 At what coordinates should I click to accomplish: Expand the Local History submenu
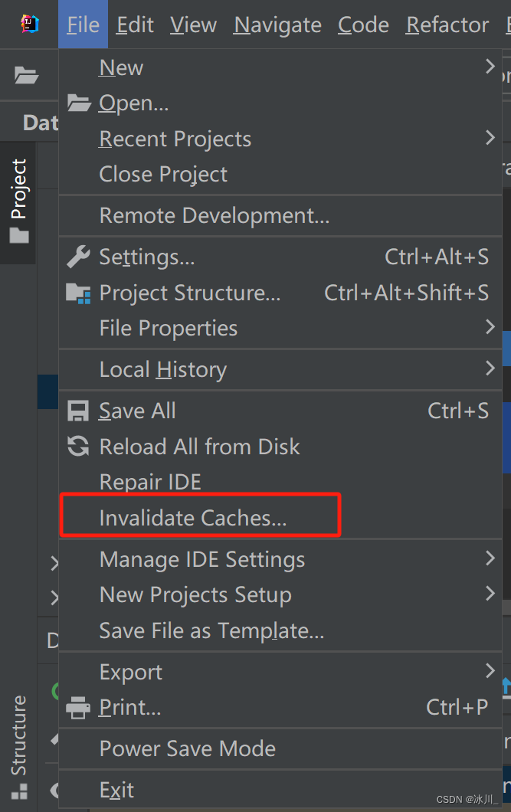point(490,369)
